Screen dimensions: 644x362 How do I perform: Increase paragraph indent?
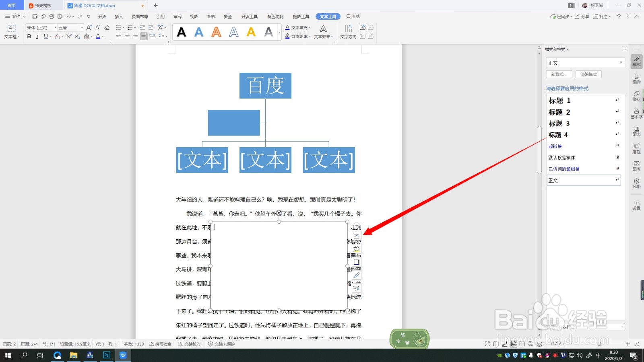coord(151,27)
